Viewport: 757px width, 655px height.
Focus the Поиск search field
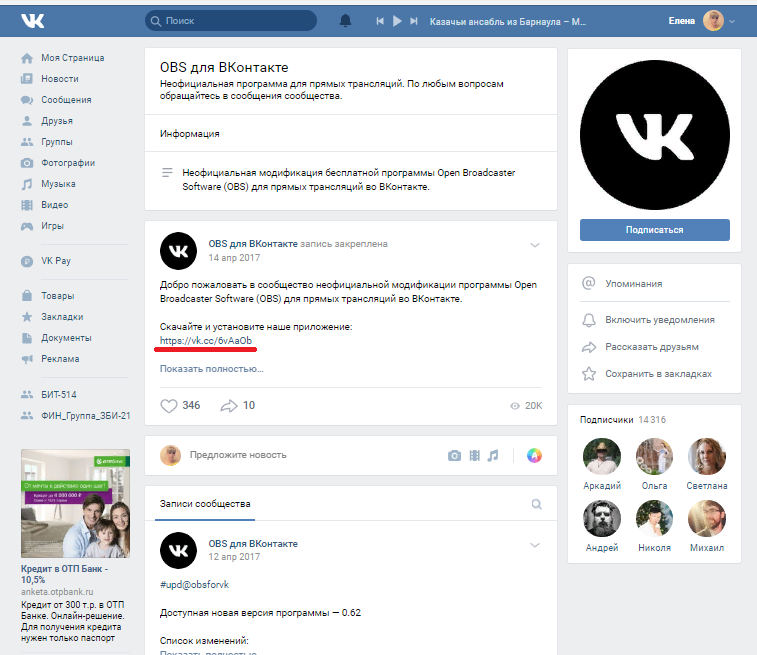[x=231, y=21]
